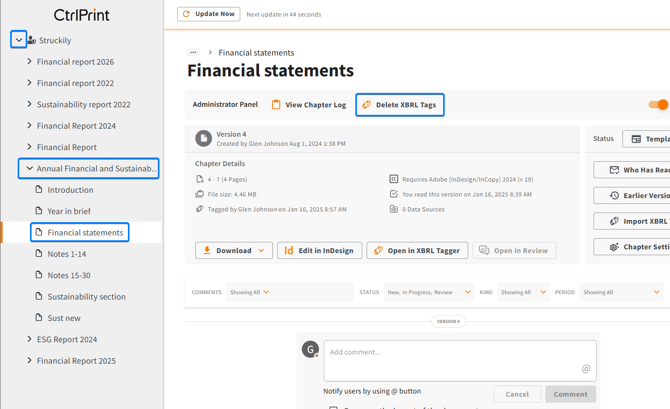
Task: Click the @ mention icon in comment box
Action: (x=586, y=369)
